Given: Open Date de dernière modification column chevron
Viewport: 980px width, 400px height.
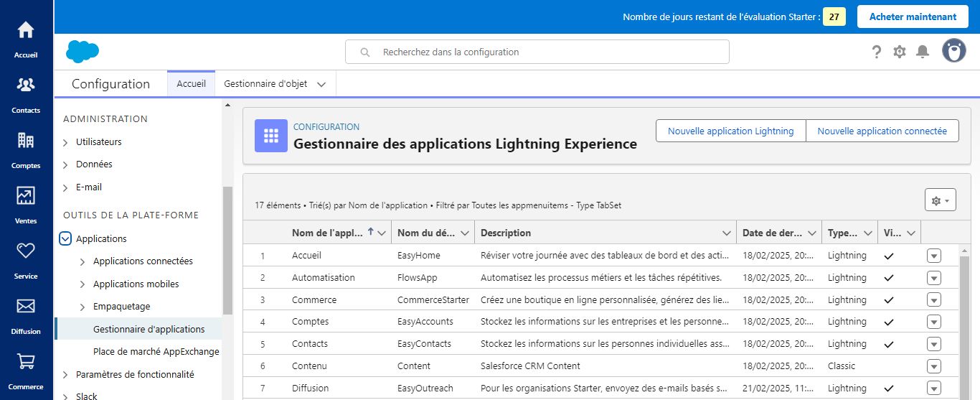Looking at the screenshot, I should pos(812,233).
